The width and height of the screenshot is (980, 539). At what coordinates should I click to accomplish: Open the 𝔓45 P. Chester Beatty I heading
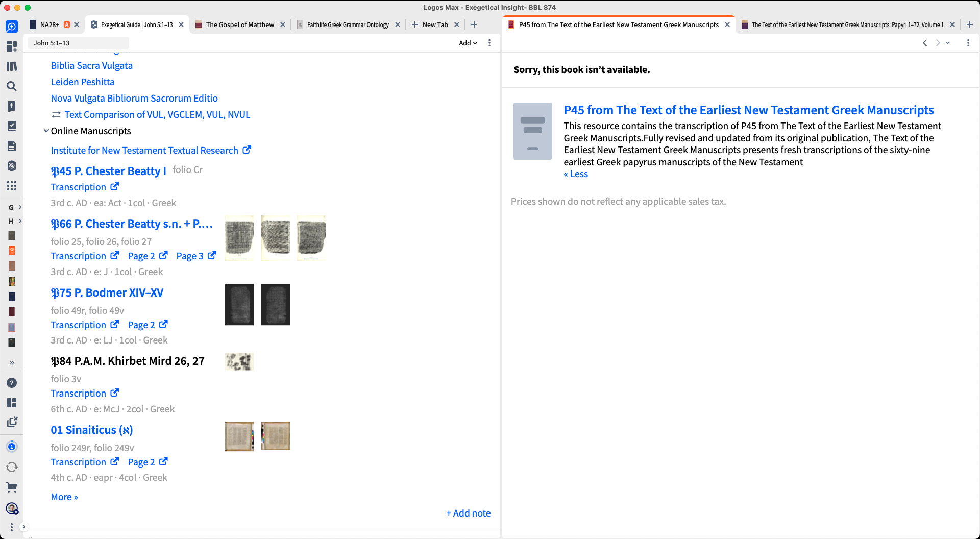coord(109,171)
